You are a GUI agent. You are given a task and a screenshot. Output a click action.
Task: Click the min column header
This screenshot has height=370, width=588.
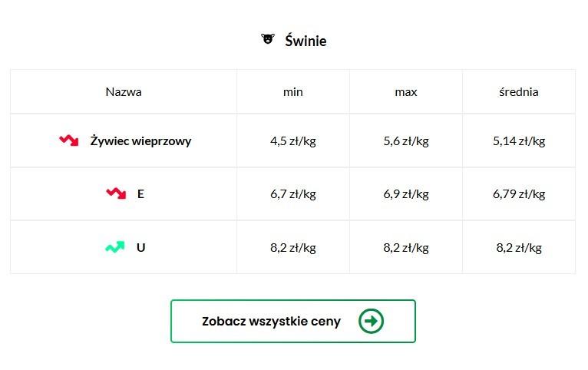pyautogui.click(x=293, y=92)
